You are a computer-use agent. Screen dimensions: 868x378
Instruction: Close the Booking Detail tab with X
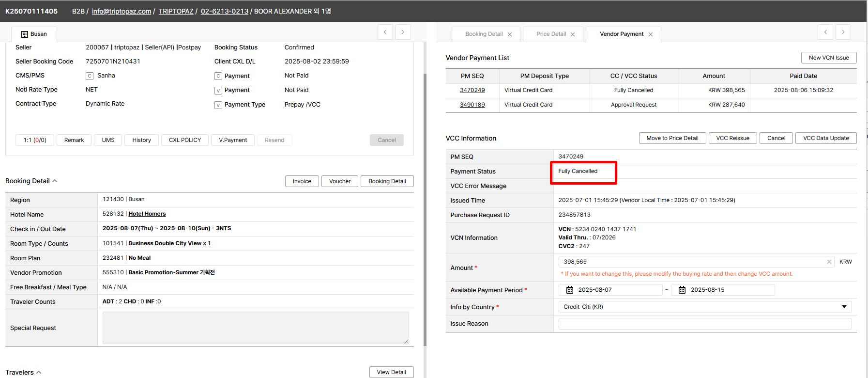[510, 34]
